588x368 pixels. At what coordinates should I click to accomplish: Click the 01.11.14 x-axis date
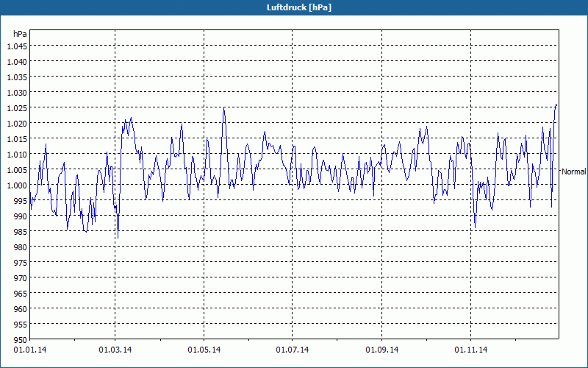point(471,350)
